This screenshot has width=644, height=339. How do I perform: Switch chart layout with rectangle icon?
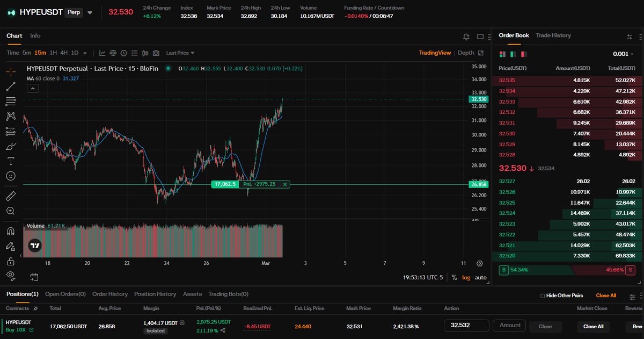tap(480, 37)
